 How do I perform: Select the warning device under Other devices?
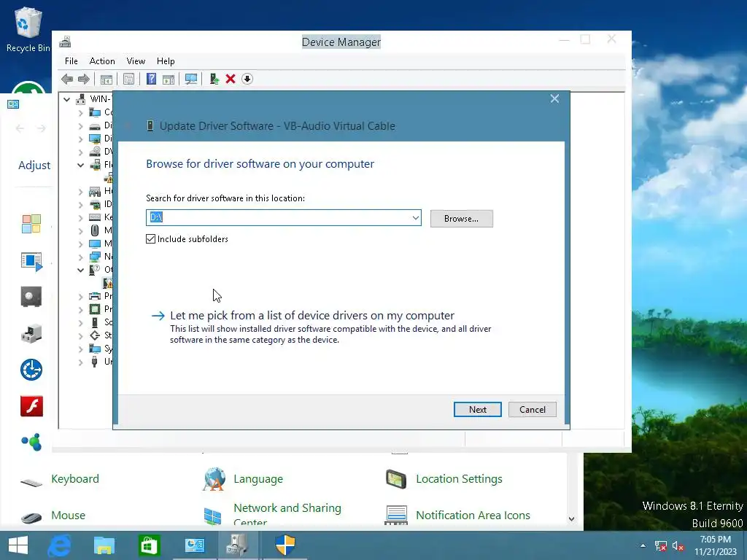point(109,283)
